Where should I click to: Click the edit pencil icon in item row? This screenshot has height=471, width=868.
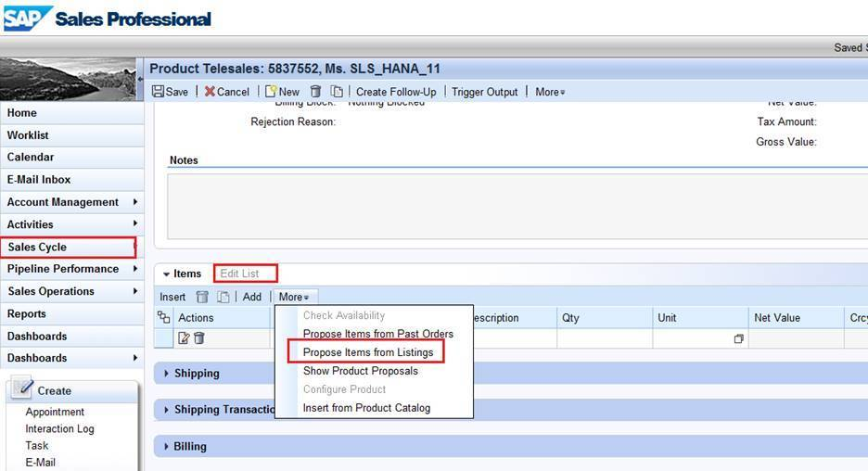[x=184, y=338]
